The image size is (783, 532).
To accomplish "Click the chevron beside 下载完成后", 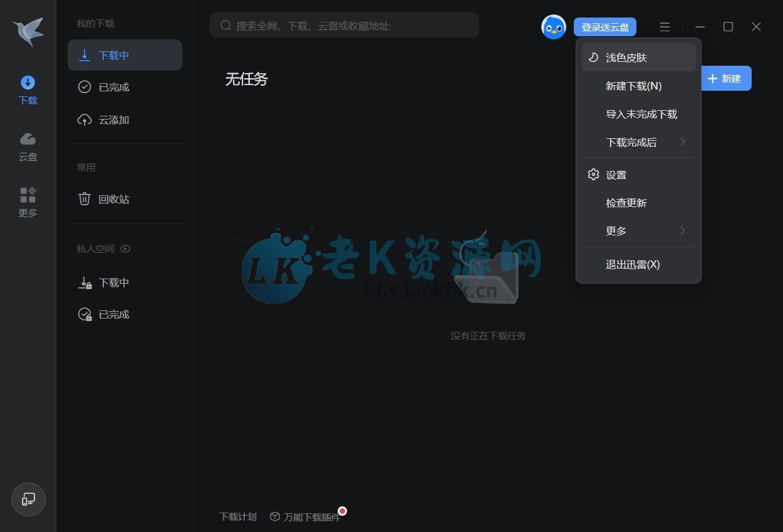I will [683, 142].
